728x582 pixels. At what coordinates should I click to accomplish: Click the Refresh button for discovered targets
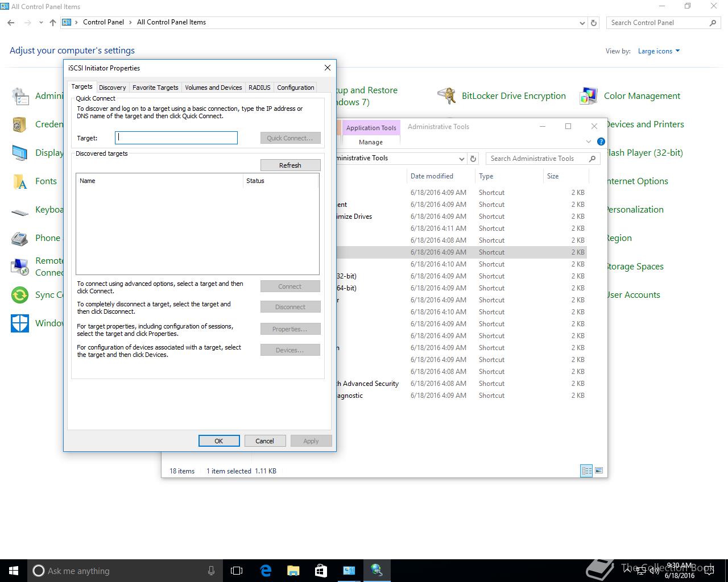coord(290,165)
